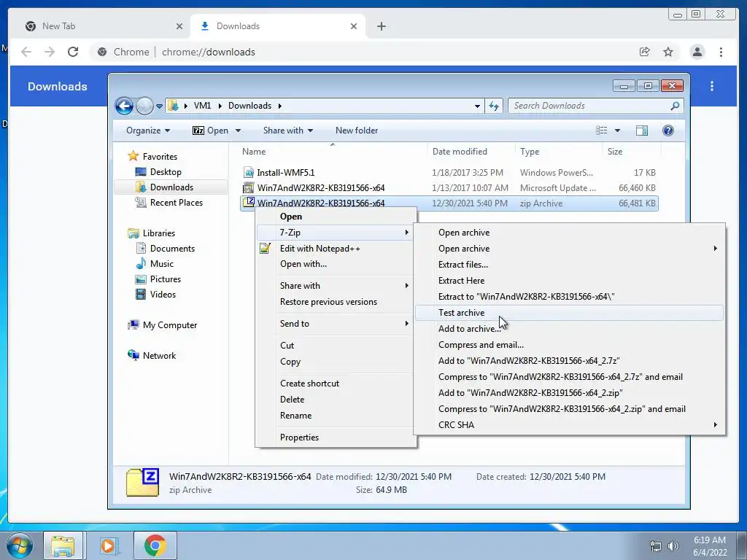Expand CRC SHA submenu
Viewport: 747px width, 560px height.
[569, 425]
